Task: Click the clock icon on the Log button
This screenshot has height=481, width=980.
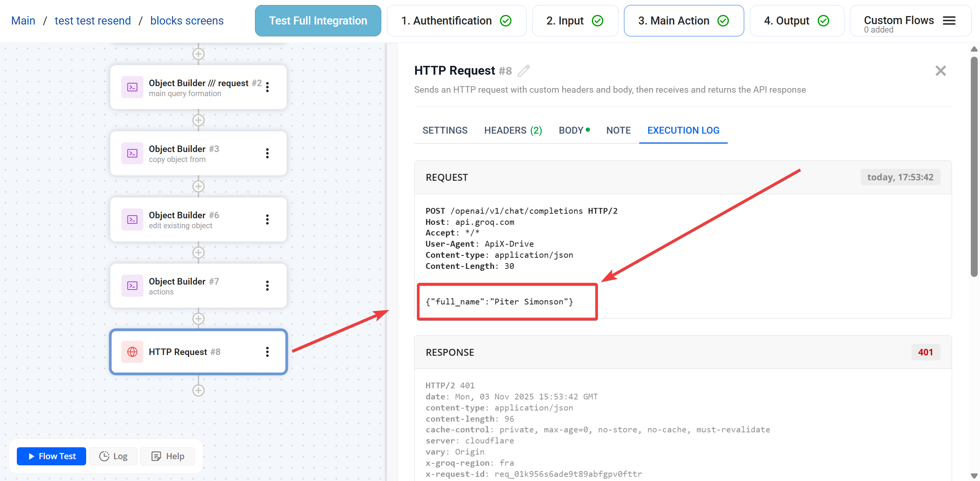Action: (x=104, y=456)
